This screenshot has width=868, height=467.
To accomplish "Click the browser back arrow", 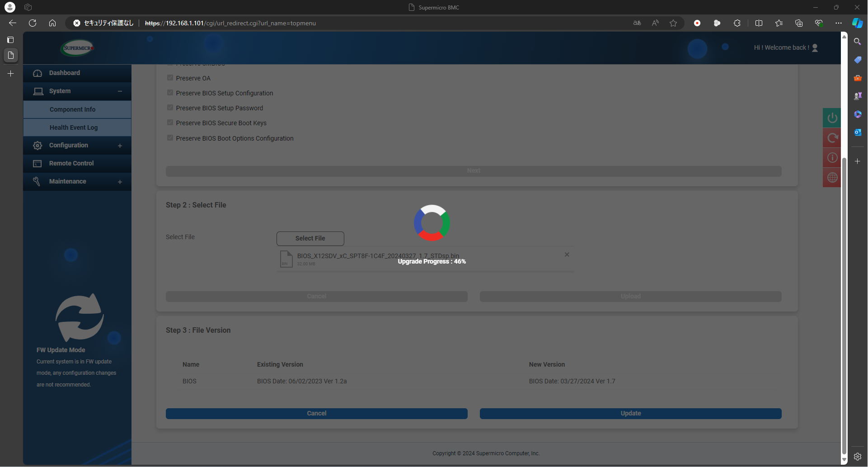I will coord(13,23).
